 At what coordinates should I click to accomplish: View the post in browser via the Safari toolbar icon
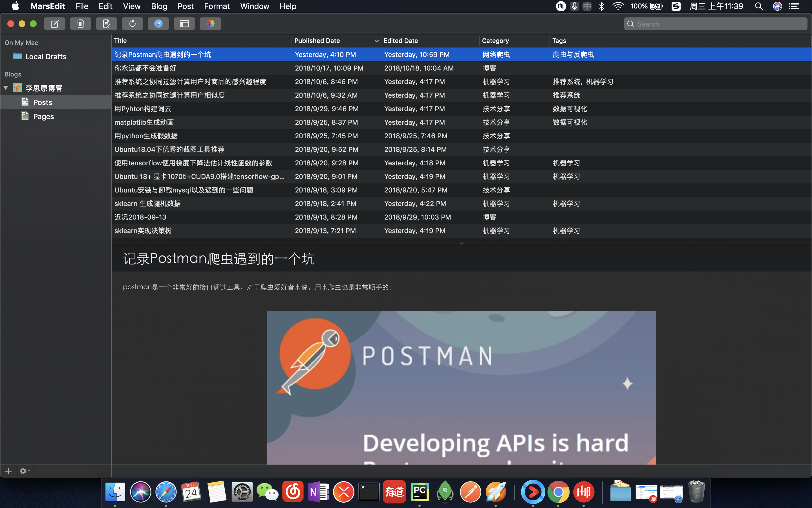click(158, 24)
